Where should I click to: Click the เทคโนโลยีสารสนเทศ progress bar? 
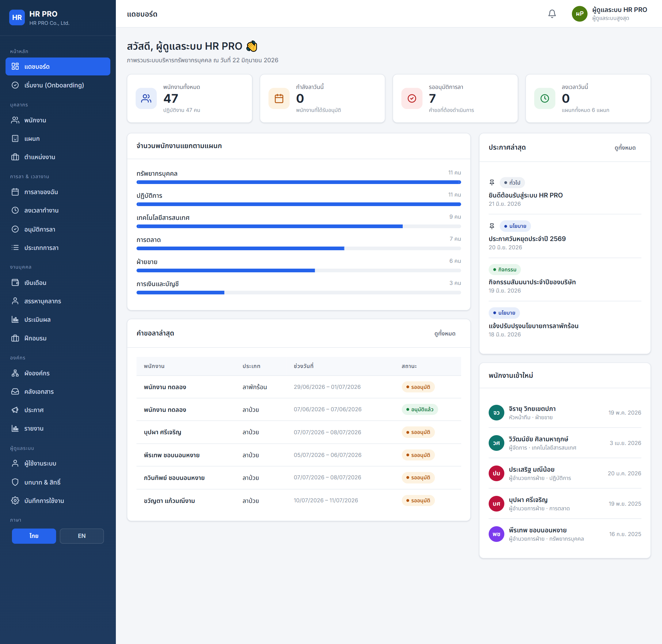click(x=299, y=226)
